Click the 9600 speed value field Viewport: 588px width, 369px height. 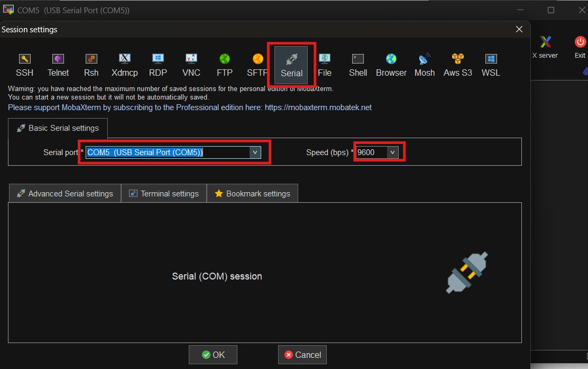tap(372, 152)
